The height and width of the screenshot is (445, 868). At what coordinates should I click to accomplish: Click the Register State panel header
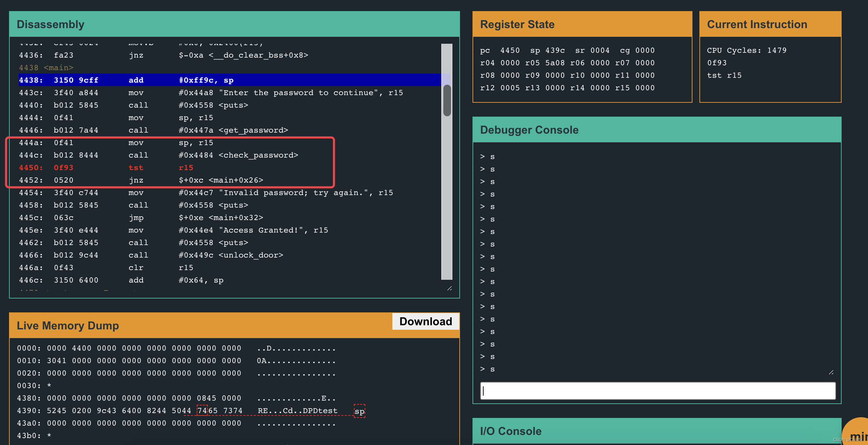click(582, 24)
